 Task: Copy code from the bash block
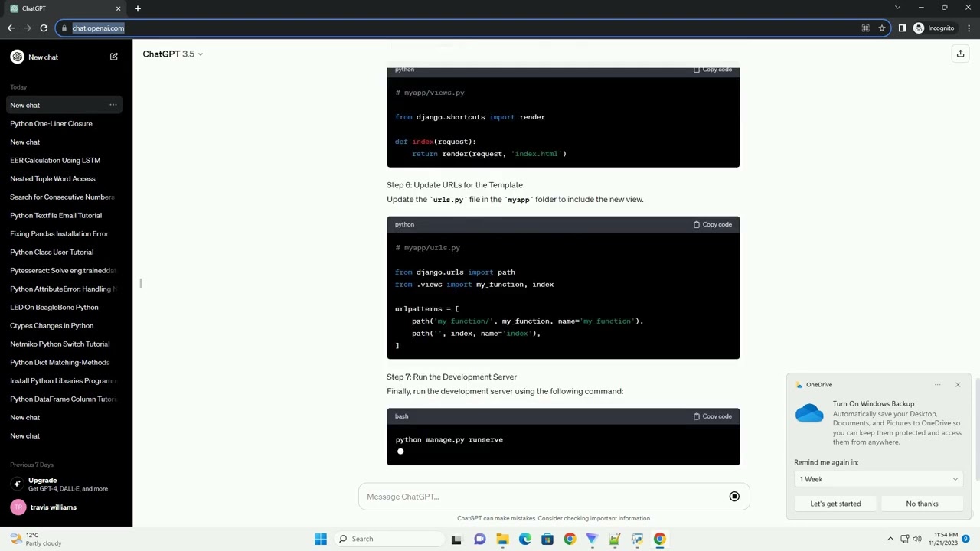tap(713, 416)
